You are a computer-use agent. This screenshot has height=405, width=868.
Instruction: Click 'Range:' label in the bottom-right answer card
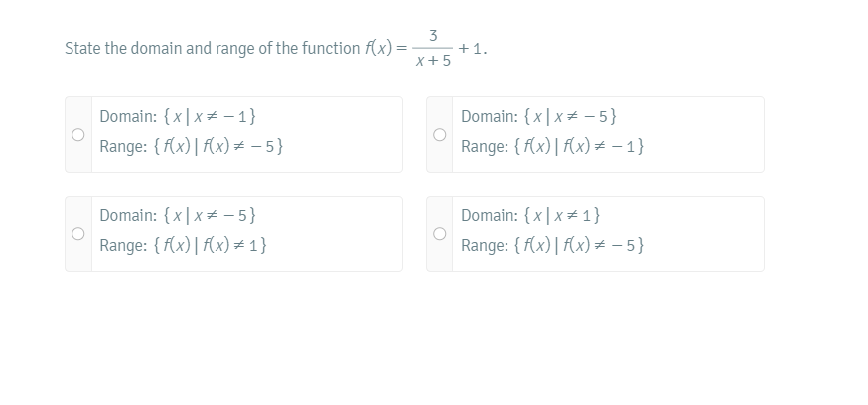tap(485, 245)
